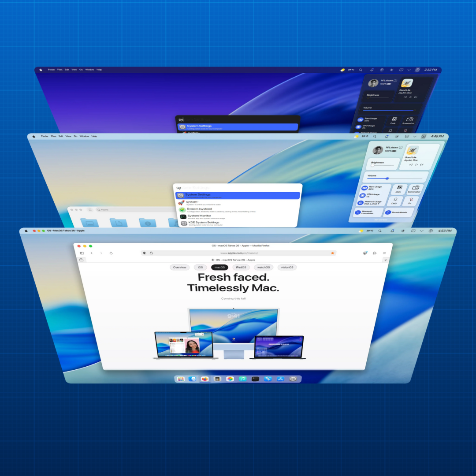The height and width of the screenshot is (476, 476).
Task: Skip to next track in light panel
Action: [x=422, y=164]
